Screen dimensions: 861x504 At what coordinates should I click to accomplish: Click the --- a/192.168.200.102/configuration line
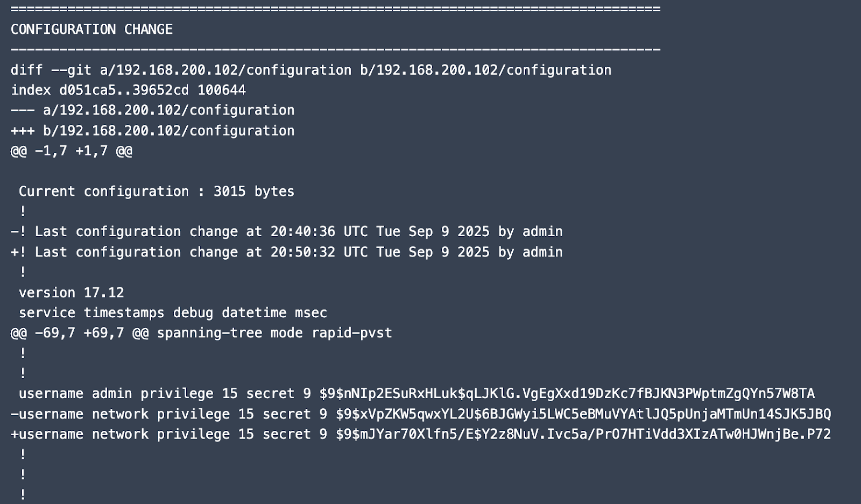[152, 110]
